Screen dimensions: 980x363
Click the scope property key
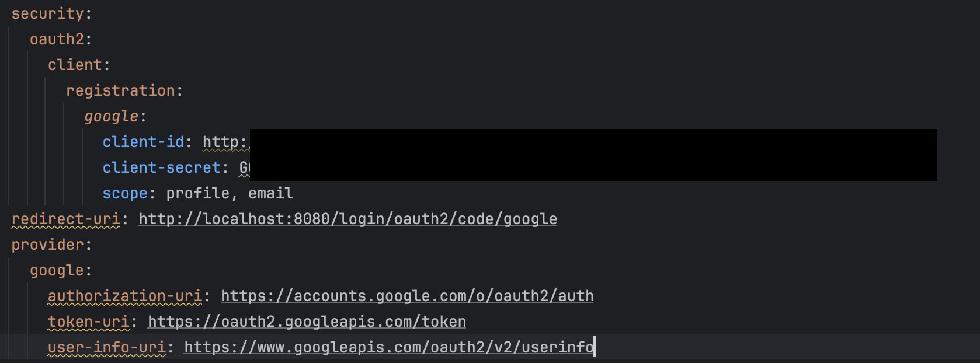click(125, 193)
